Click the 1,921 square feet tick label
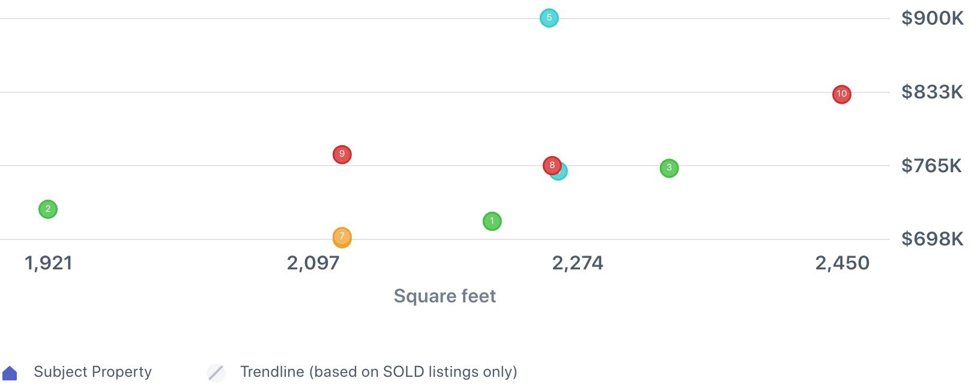Screen dimensions: 980x390 coord(49,263)
